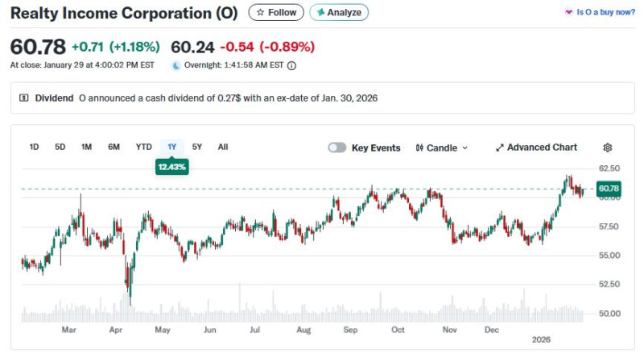
Task: Click the Jun x-axis label
Action: (210, 330)
